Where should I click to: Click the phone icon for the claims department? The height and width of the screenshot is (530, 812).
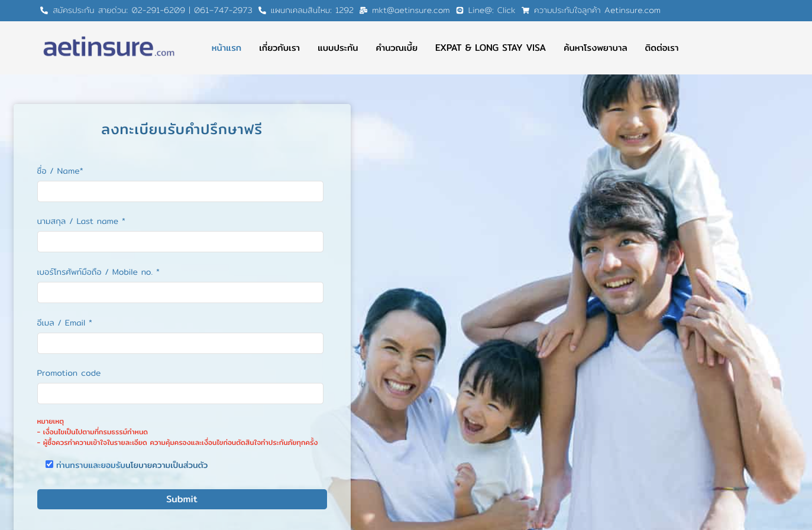click(x=262, y=11)
